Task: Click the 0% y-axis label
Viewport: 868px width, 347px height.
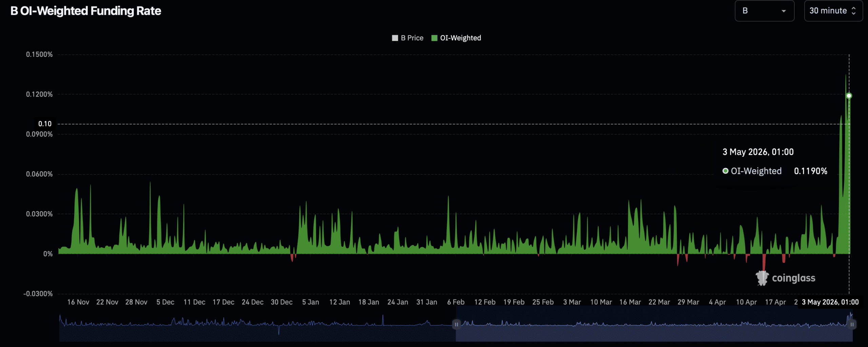Action: point(48,254)
